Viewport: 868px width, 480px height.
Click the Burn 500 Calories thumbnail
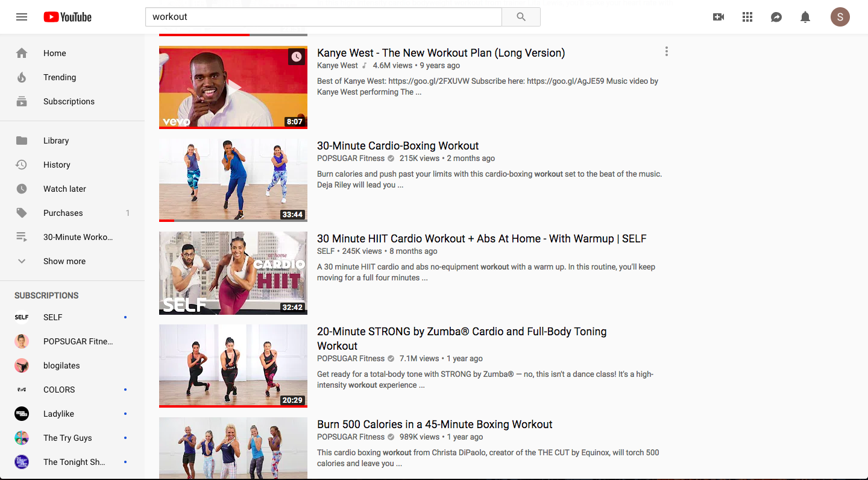233,449
